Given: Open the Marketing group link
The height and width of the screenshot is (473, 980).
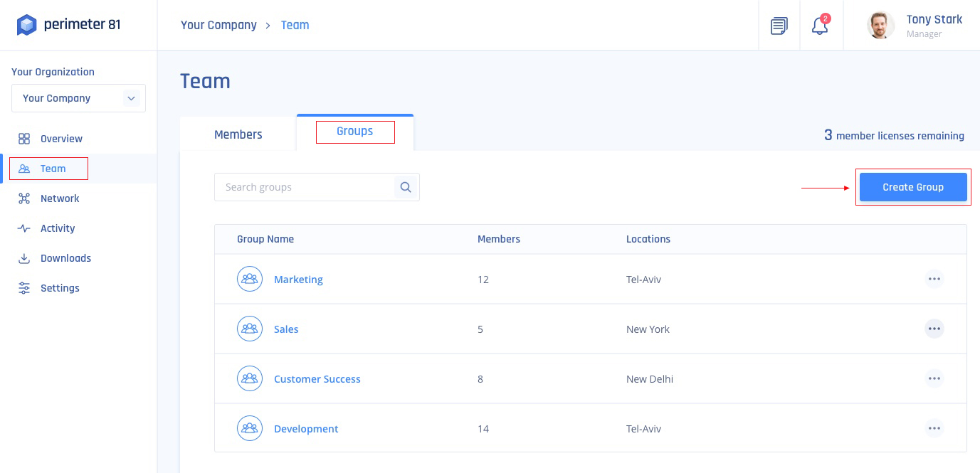Looking at the screenshot, I should click(x=298, y=280).
